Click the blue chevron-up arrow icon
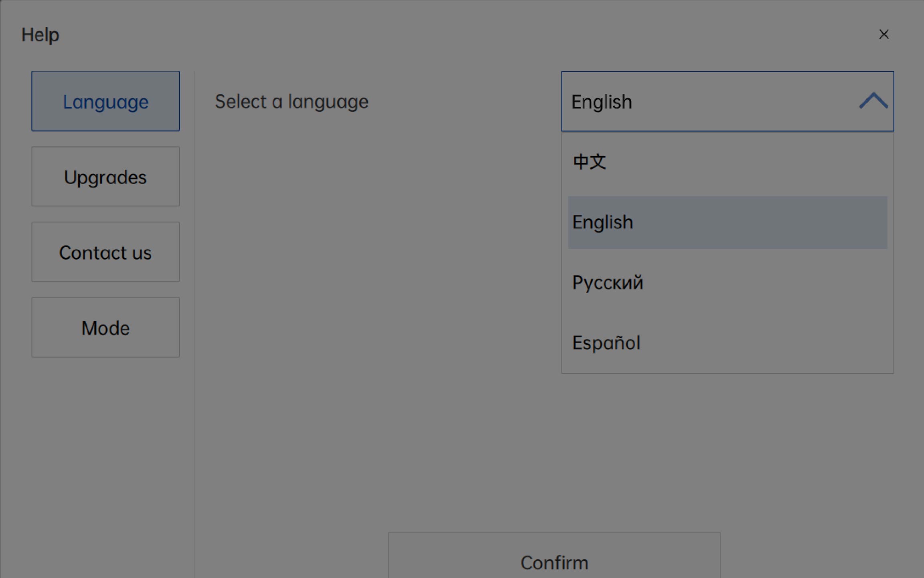The height and width of the screenshot is (578, 924). pos(873,101)
